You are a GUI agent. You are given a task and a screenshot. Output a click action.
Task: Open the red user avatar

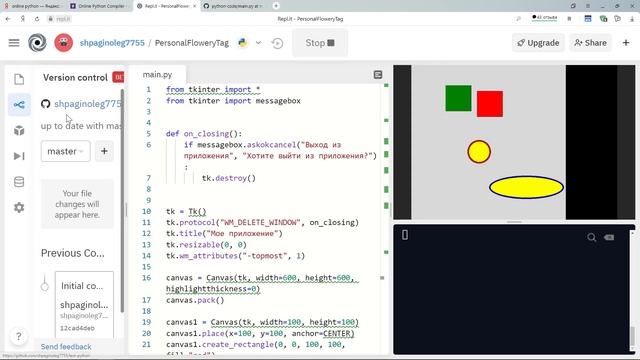point(64,43)
